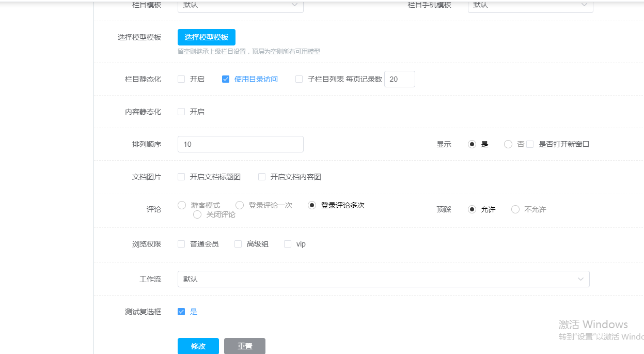Open the 工作流 dropdown
This screenshot has height=354, width=644.
(x=383, y=279)
